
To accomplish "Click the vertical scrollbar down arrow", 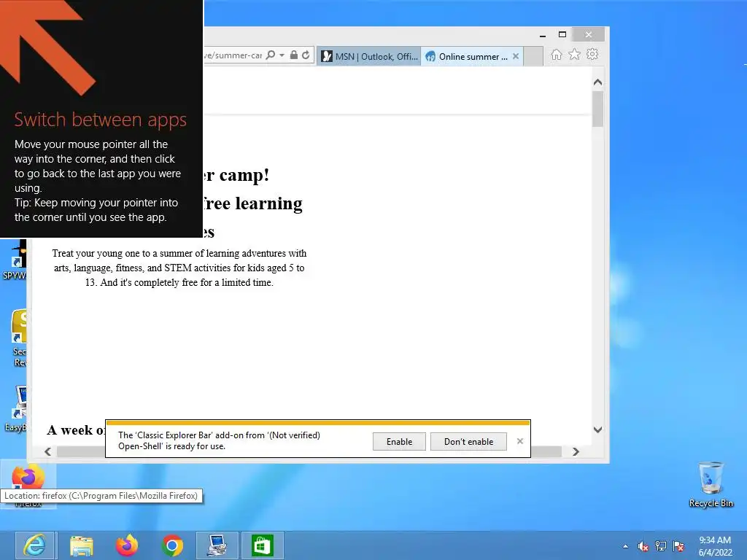I will [598, 429].
